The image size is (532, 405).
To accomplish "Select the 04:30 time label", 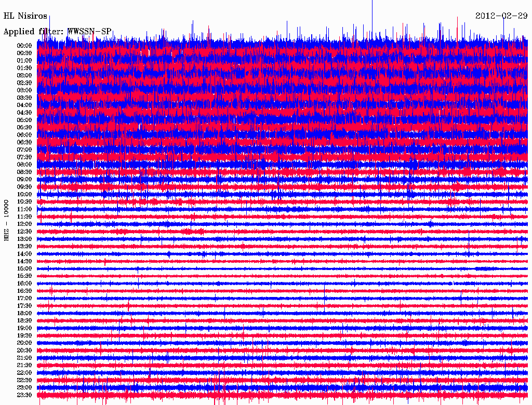I will click(x=24, y=113).
